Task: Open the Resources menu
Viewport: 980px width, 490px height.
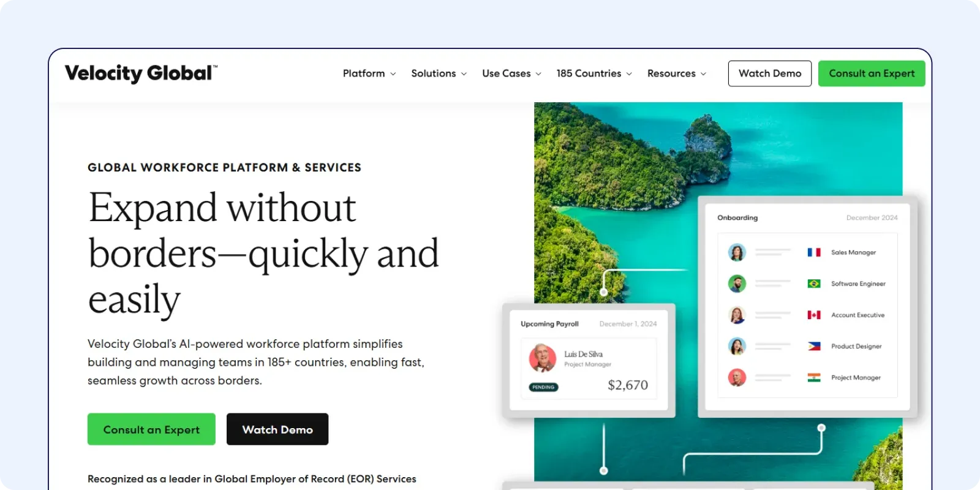Action: click(677, 73)
